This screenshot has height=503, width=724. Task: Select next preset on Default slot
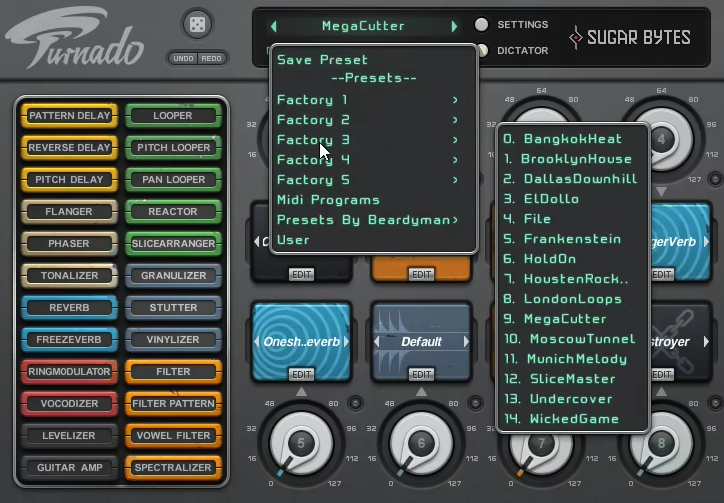pos(466,342)
